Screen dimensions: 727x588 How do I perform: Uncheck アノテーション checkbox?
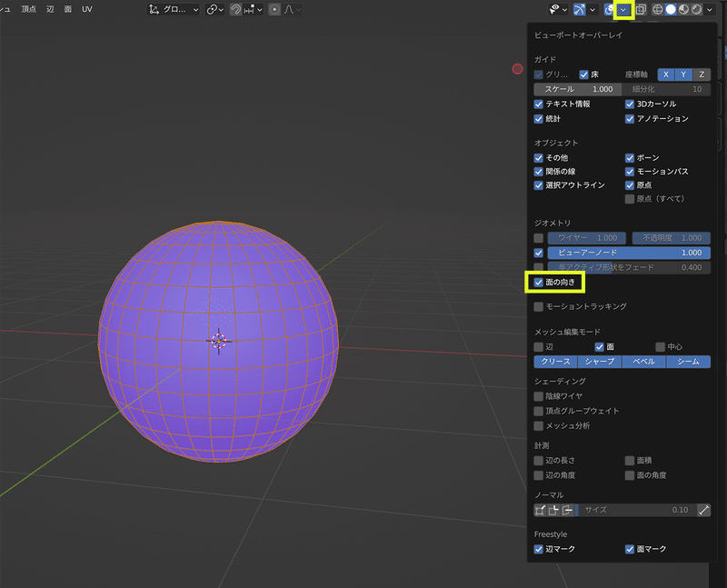point(630,119)
